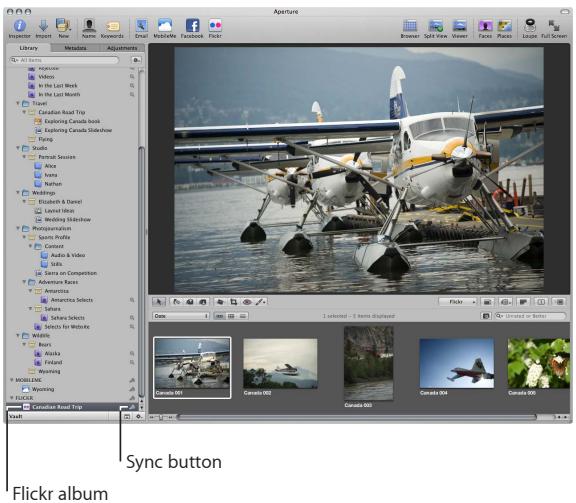Toggle primary only button

(x=541, y=302)
